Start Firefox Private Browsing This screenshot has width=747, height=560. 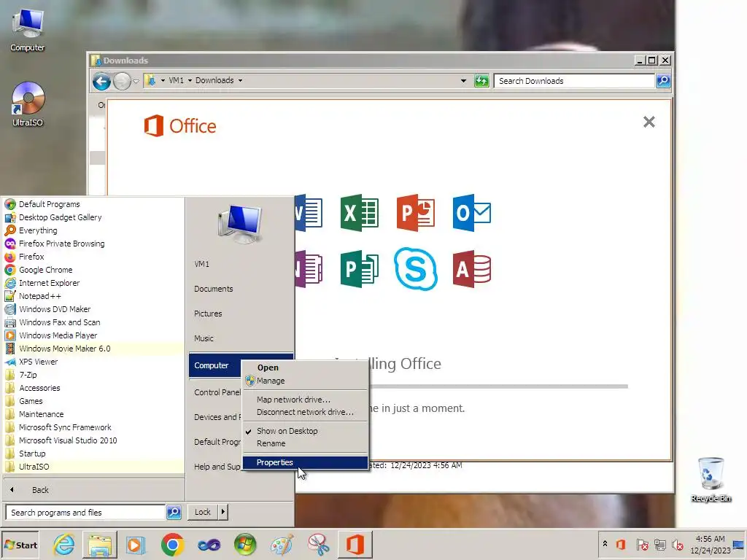pyautogui.click(x=61, y=244)
